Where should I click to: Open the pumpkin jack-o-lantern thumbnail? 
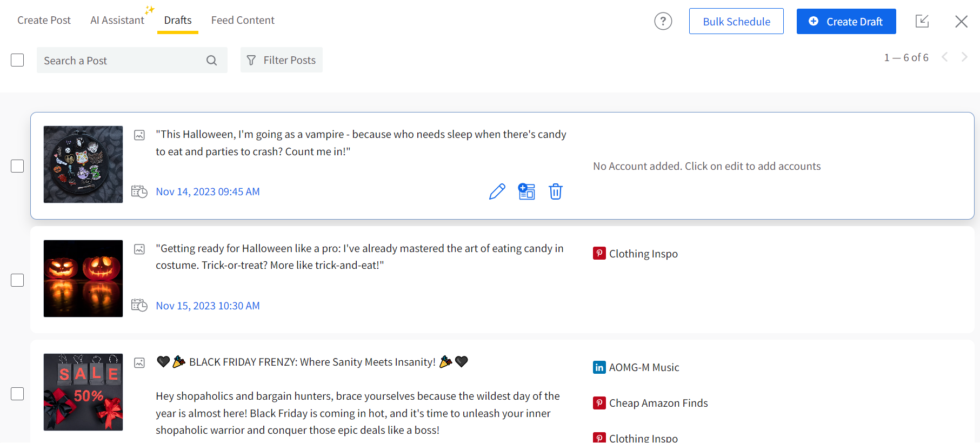pos(83,279)
